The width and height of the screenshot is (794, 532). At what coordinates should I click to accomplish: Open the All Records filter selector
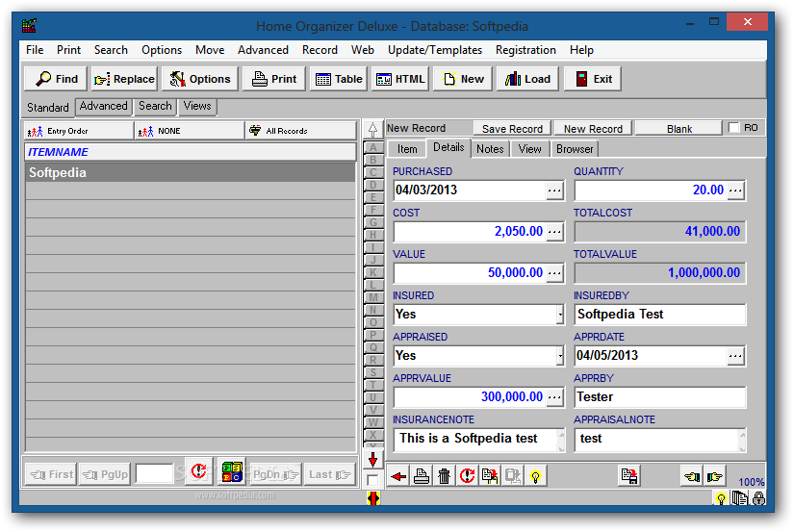(301, 131)
